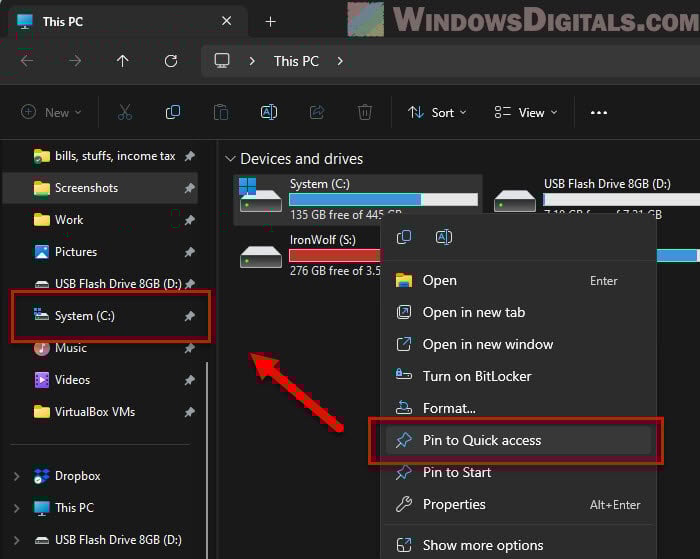This screenshot has width=700, height=559.
Task: Expand the Dropbox tree node
Action: [x=17, y=476]
